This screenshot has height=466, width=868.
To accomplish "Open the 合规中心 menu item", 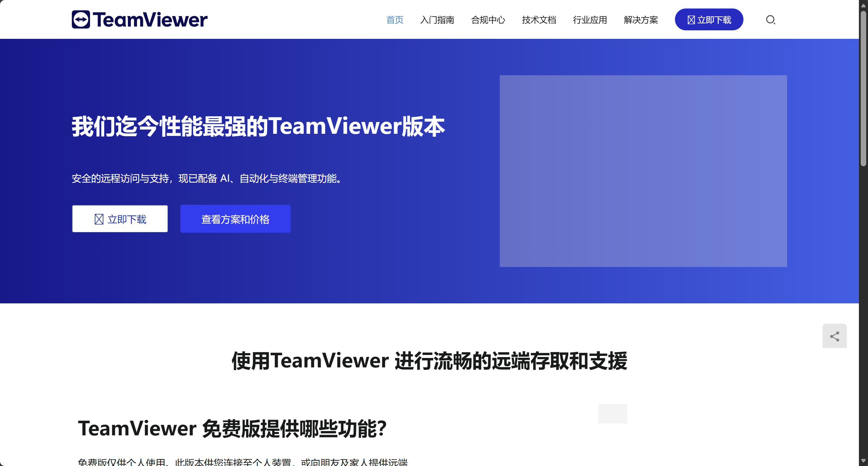I will coord(488,20).
